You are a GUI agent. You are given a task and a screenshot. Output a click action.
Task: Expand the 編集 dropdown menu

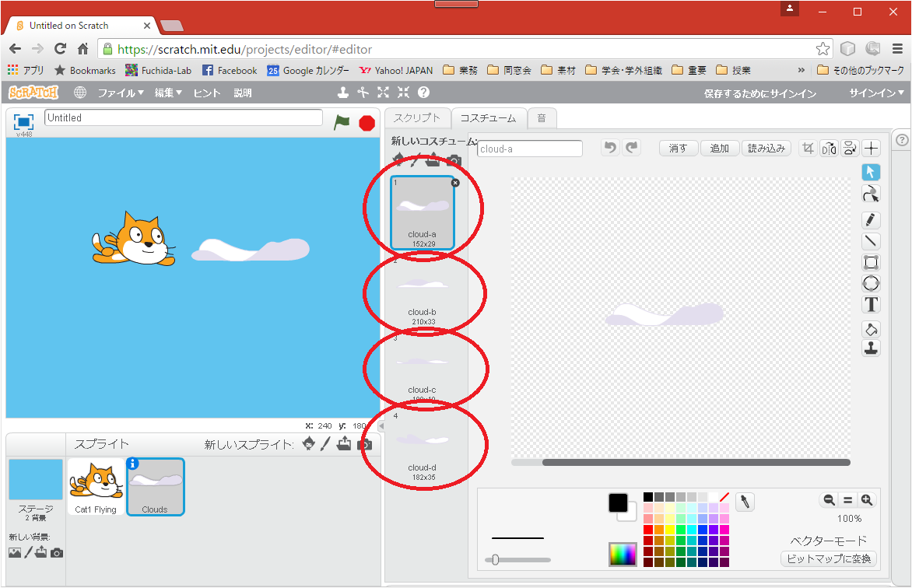click(168, 93)
